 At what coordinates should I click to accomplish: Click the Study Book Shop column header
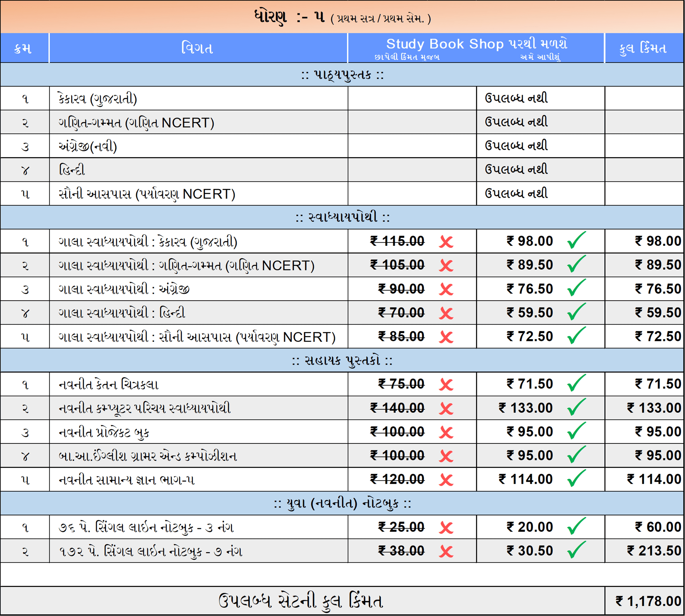pyautogui.click(x=476, y=44)
